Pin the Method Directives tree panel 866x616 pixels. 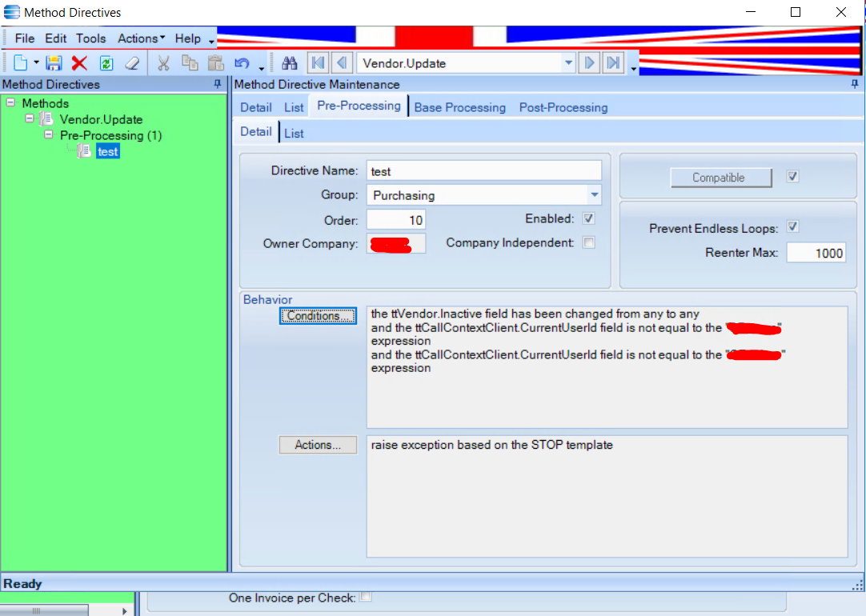218,84
